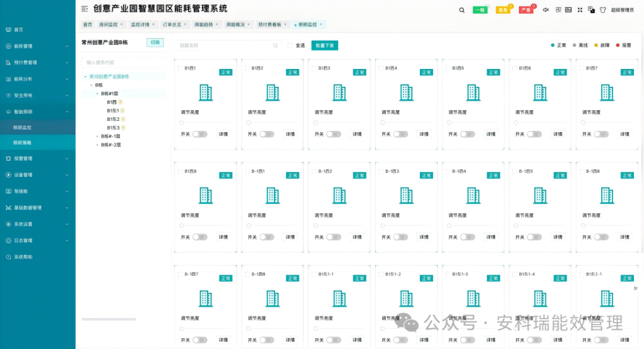Toggle the 开关 switch on card B1西5
644x349 pixels.
point(467,134)
